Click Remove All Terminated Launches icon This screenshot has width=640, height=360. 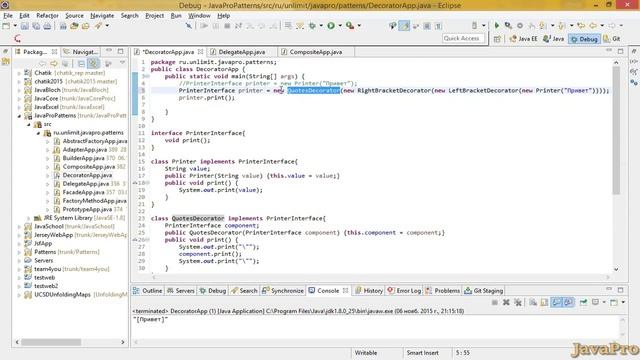(518, 302)
